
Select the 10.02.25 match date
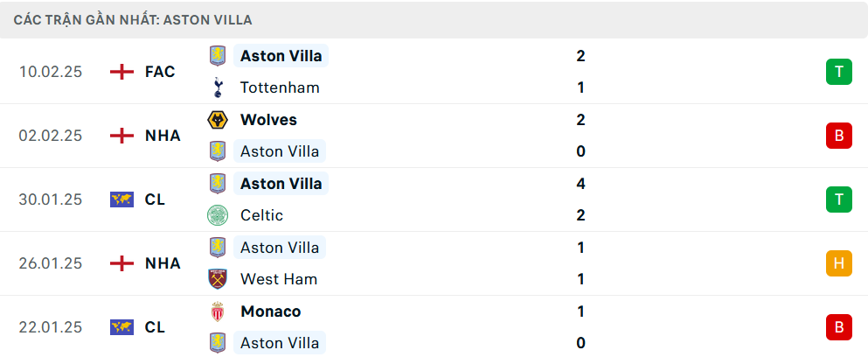point(51,72)
